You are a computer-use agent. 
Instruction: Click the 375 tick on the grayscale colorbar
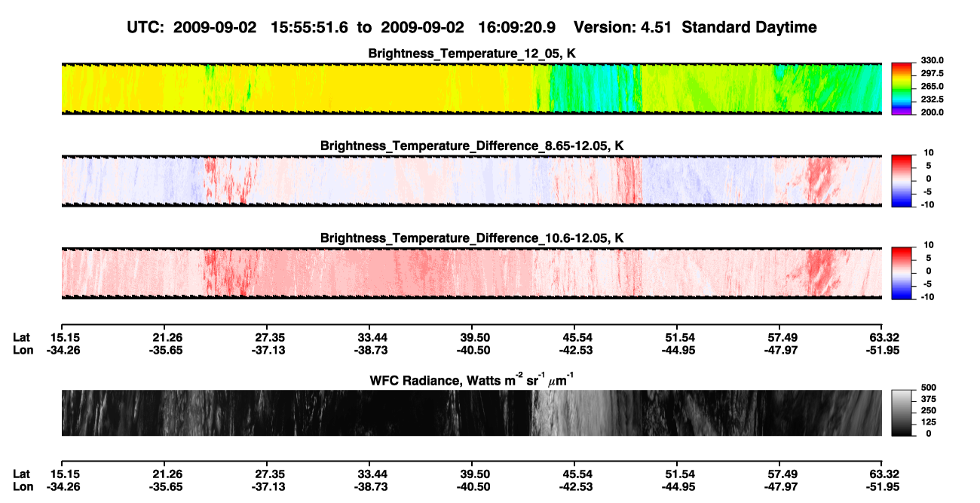929,400
